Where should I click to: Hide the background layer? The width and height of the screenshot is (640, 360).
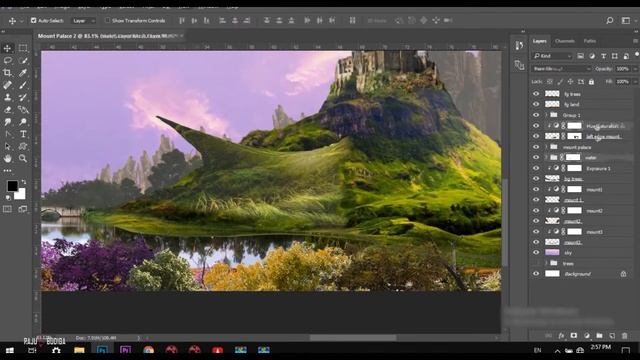click(x=536, y=274)
